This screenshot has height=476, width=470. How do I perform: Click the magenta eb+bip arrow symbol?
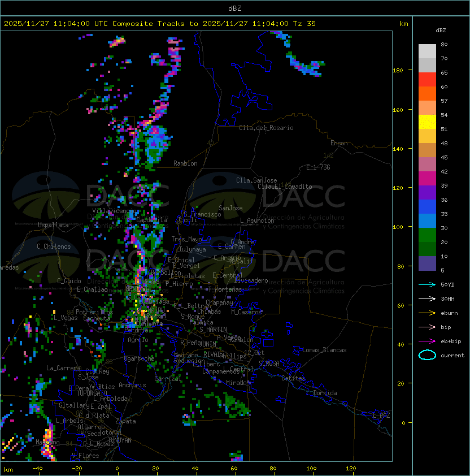[427, 341]
